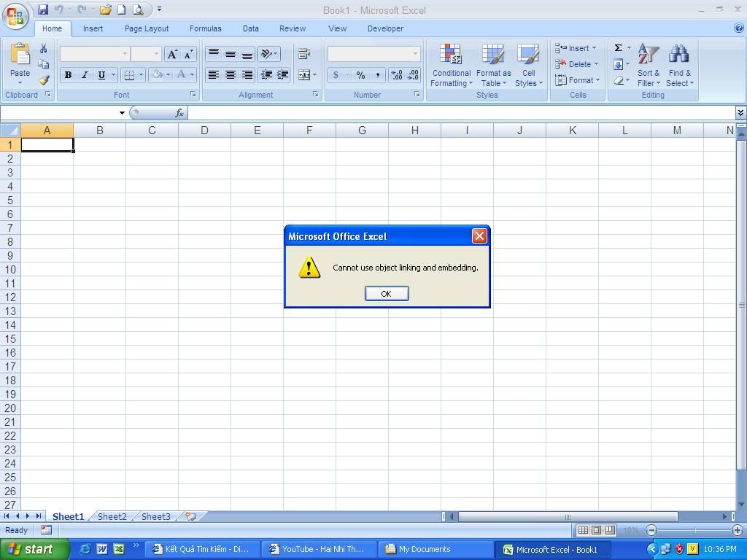This screenshot has width=747, height=560.
Task: Click the Align Text Right icon
Action: pos(247,75)
